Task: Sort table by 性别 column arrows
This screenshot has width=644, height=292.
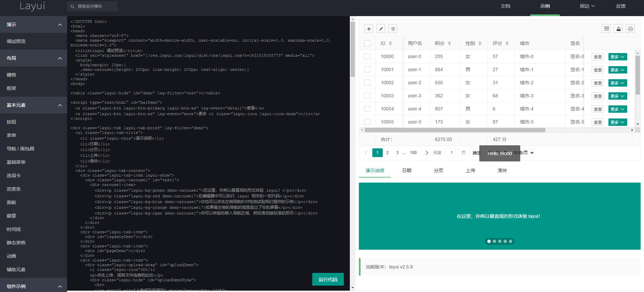Action: click(480, 43)
